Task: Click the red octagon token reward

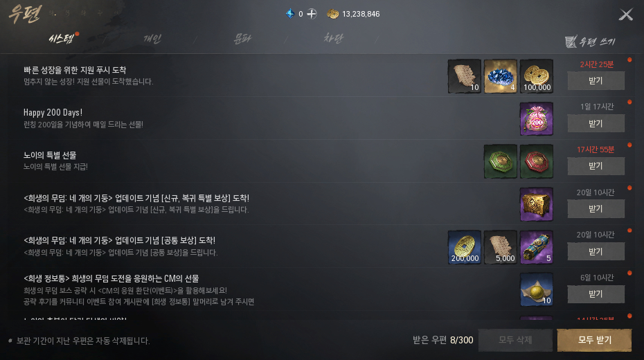Action: tap(537, 161)
